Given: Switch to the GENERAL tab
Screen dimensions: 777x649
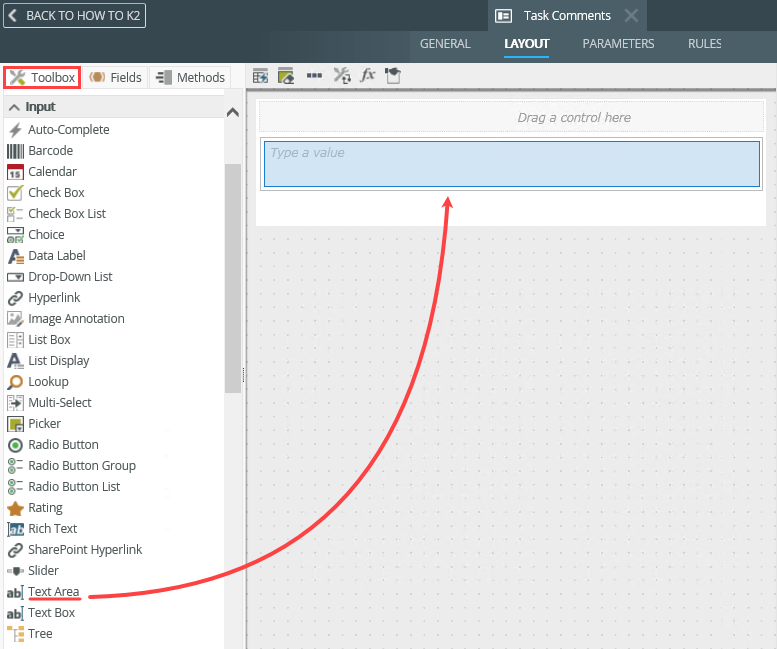Looking at the screenshot, I should click(445, 44).
